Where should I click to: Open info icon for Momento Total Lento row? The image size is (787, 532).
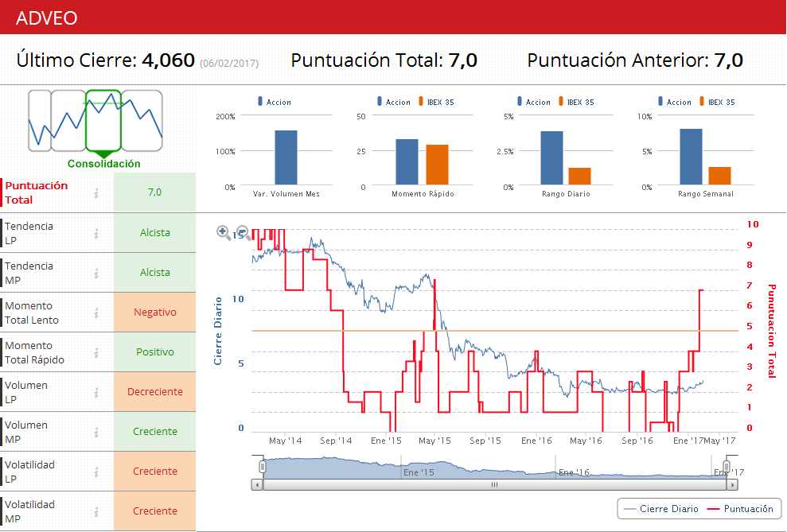[x=96, y=313]
